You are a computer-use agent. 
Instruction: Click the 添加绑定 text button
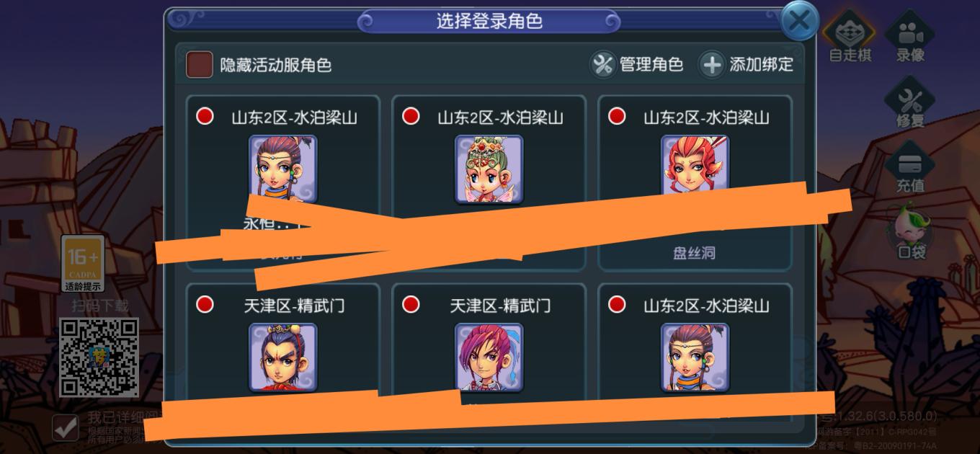pos(762,64)
